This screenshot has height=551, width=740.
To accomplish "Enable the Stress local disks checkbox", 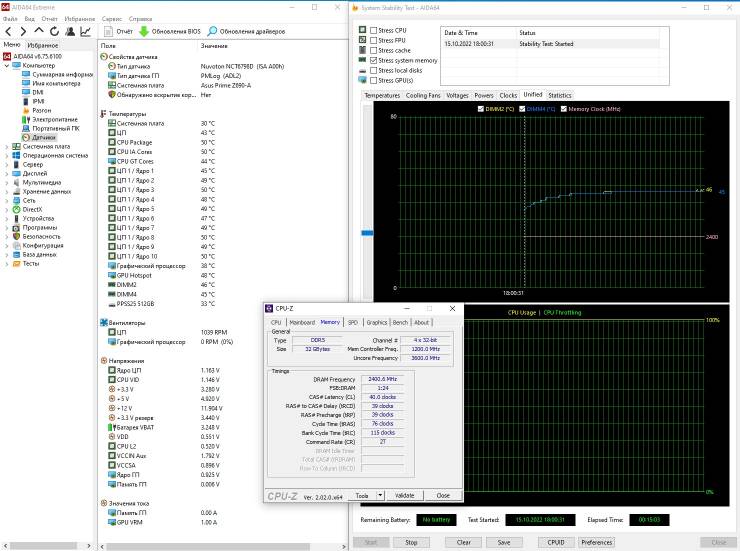I will point(373,70).
